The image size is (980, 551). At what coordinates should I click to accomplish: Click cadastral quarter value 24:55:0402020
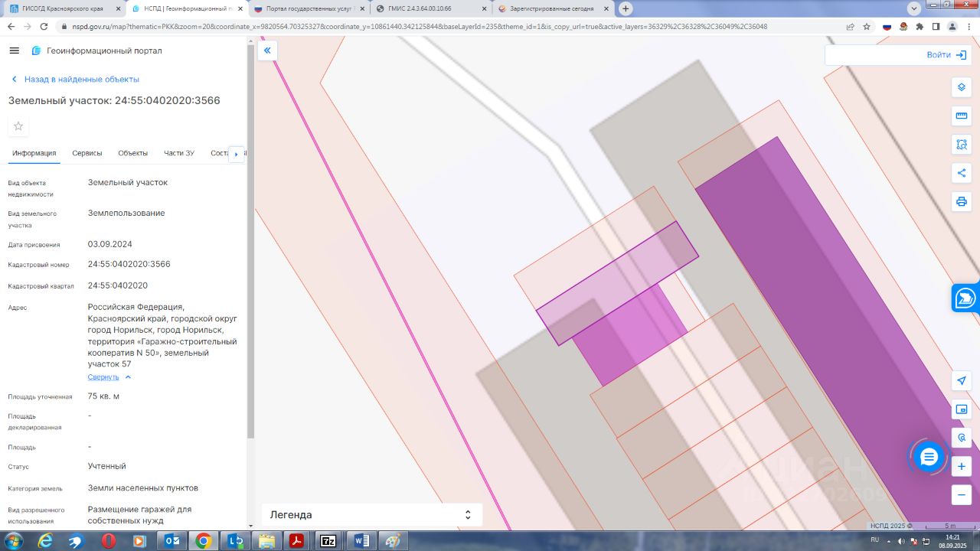(x=118, y=285)
